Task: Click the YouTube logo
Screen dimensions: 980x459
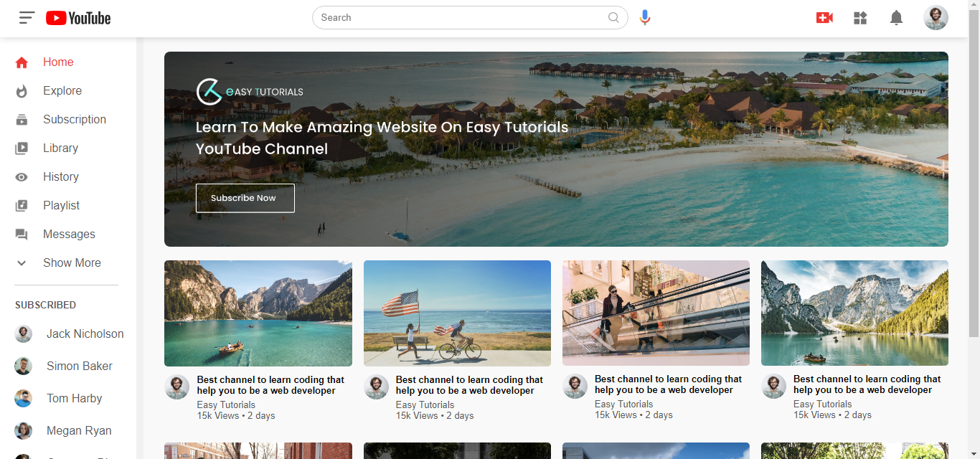Action: coord(78,18)
